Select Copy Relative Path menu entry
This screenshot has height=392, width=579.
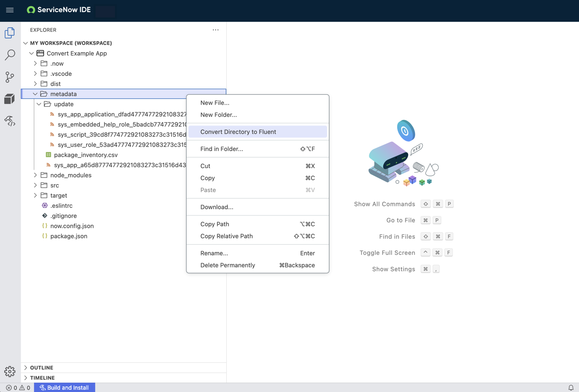point(258,236)
